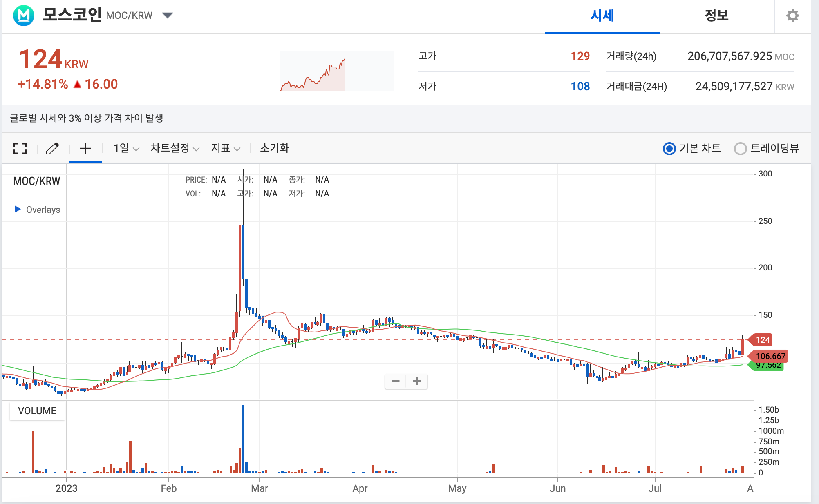Zoom out with the minus button

click(395, 381)
